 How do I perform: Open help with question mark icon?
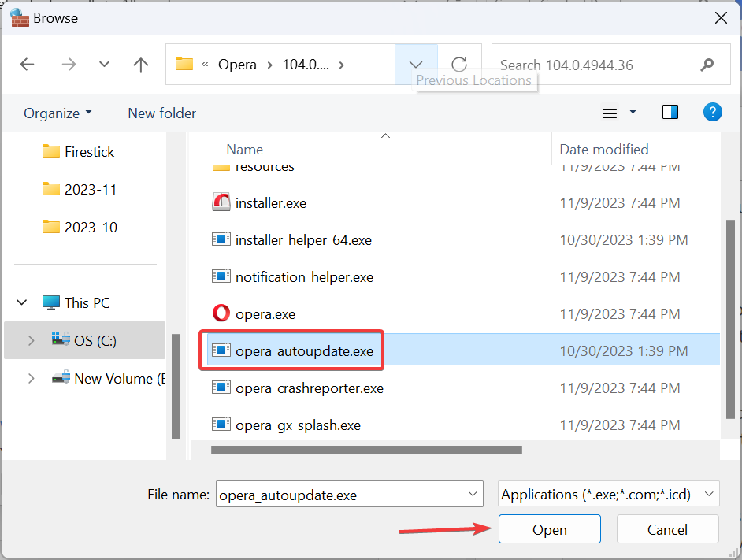[712, 112]
